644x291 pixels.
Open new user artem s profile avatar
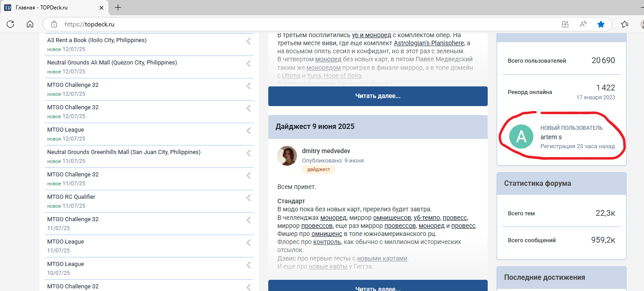[521, 137]
